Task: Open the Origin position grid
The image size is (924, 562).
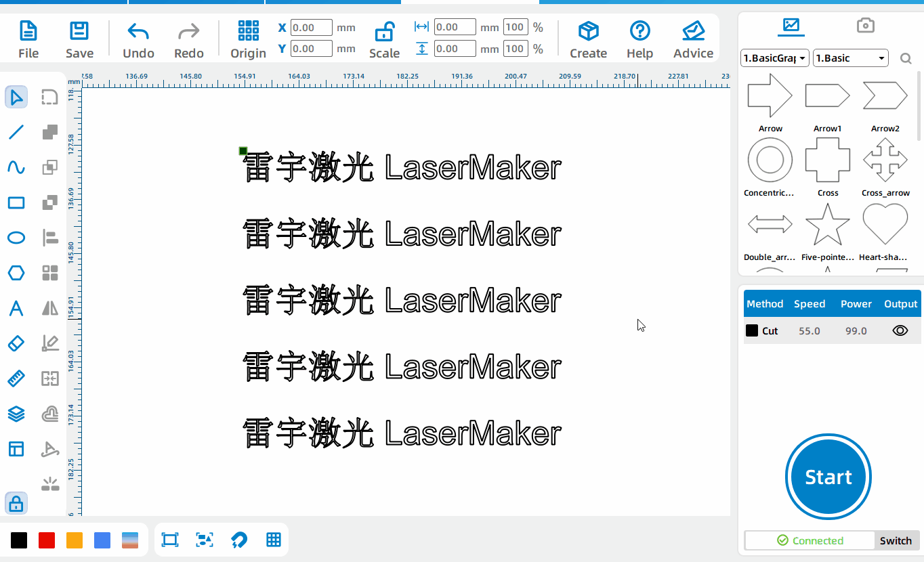Action: (x=248, y=39)
